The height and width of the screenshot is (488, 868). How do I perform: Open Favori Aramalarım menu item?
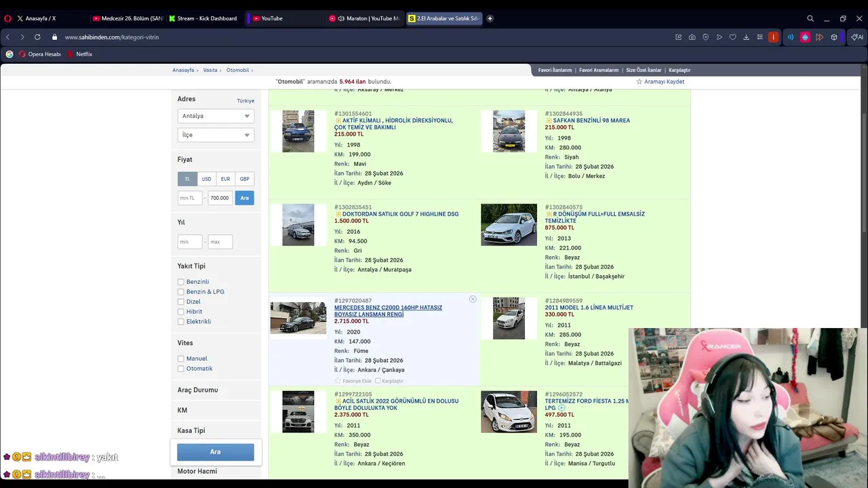click(599, 70)
